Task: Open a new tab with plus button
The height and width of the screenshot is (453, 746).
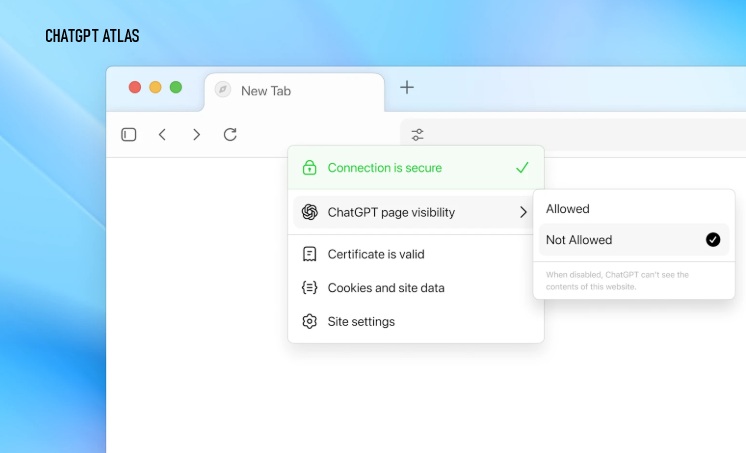Action: tap(407, 87)
